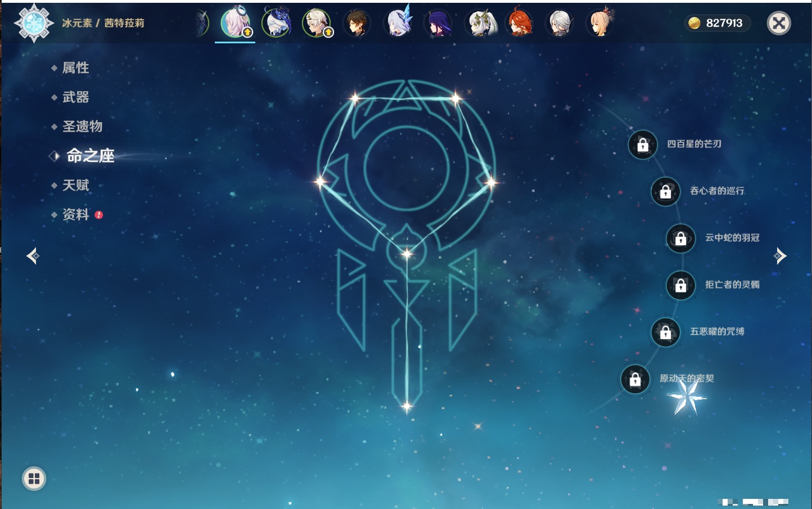Close the character screen
812x509 pixels.
click(x=779, y=23)
